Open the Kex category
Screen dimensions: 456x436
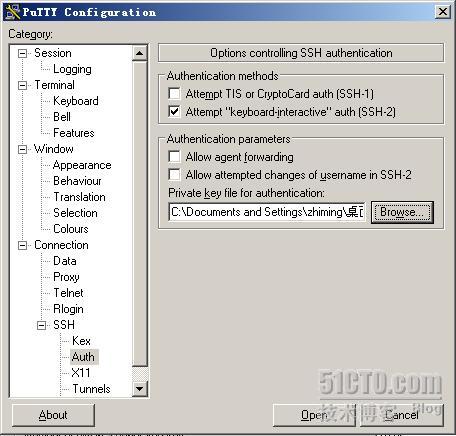coord(81,341)
